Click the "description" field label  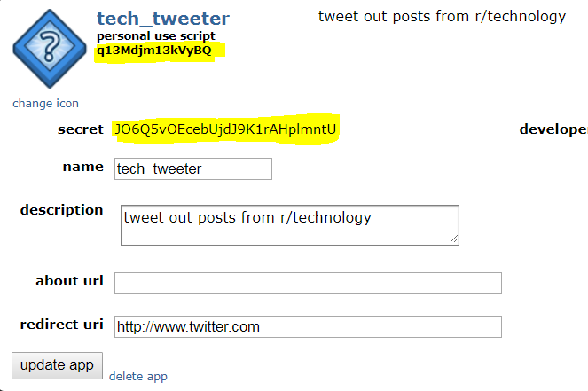[62, 210]
